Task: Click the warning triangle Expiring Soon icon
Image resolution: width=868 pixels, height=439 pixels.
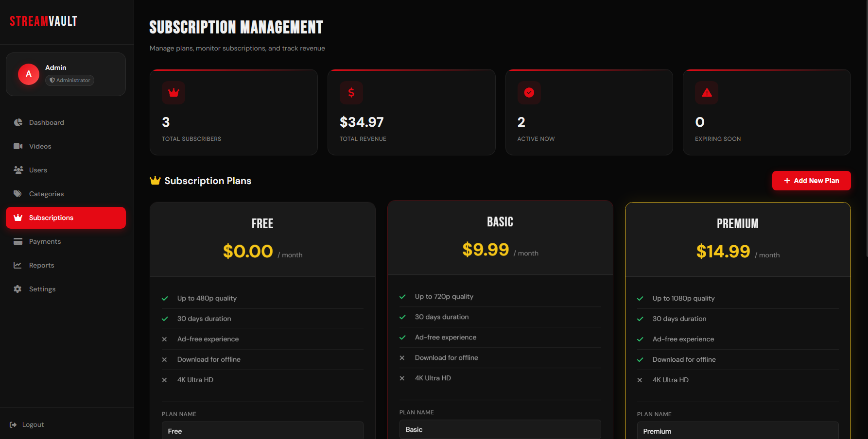Action: click(707, 93)
